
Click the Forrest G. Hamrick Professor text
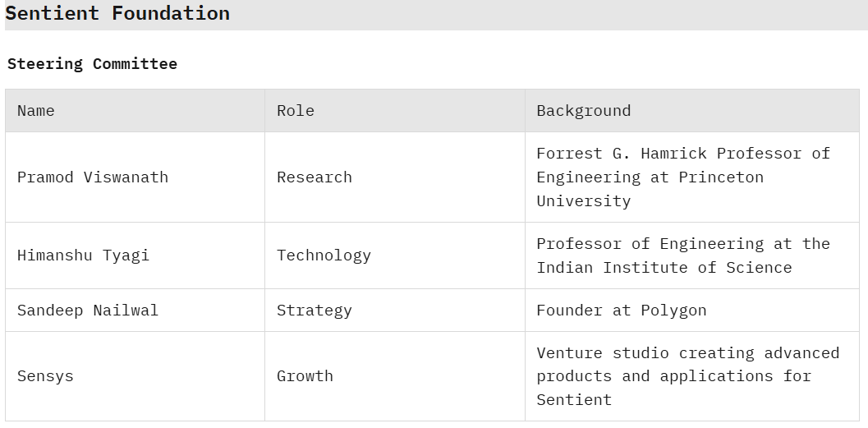pyautogui.click(x=668, y=154)
